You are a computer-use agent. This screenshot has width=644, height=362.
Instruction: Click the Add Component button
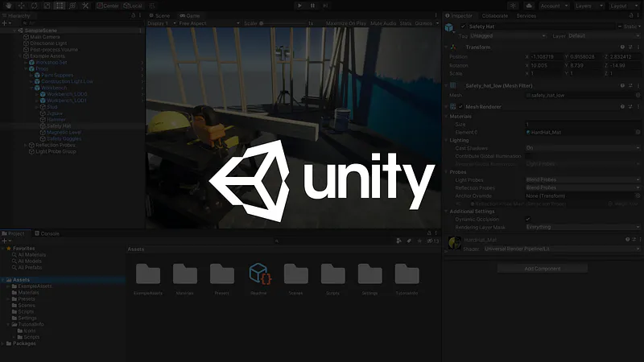point(542,269)
